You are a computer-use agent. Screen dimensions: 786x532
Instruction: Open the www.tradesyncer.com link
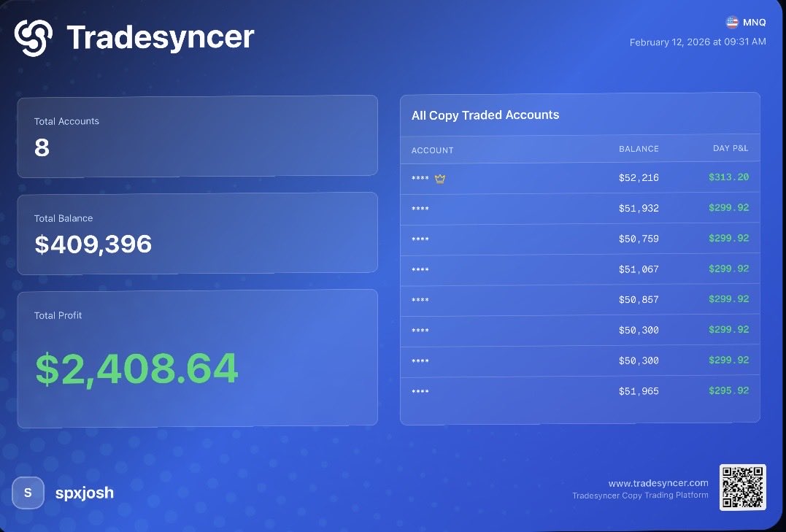[x=658, y=483]
